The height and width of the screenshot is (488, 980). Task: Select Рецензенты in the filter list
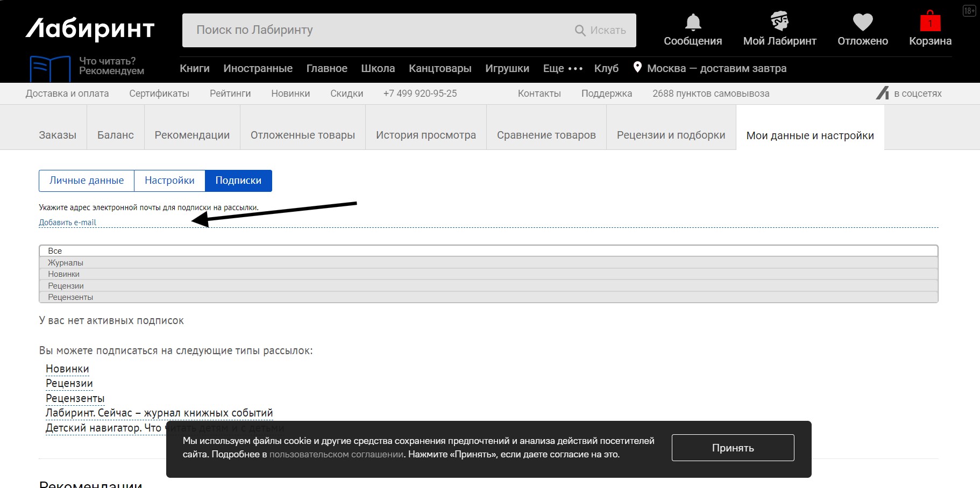488,297
